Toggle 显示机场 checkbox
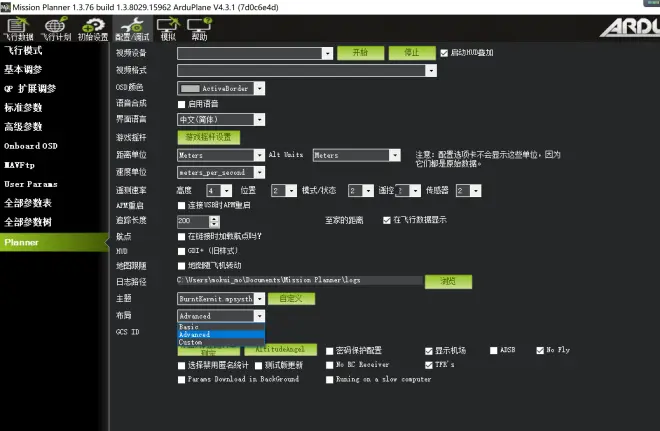 [428, 351]
